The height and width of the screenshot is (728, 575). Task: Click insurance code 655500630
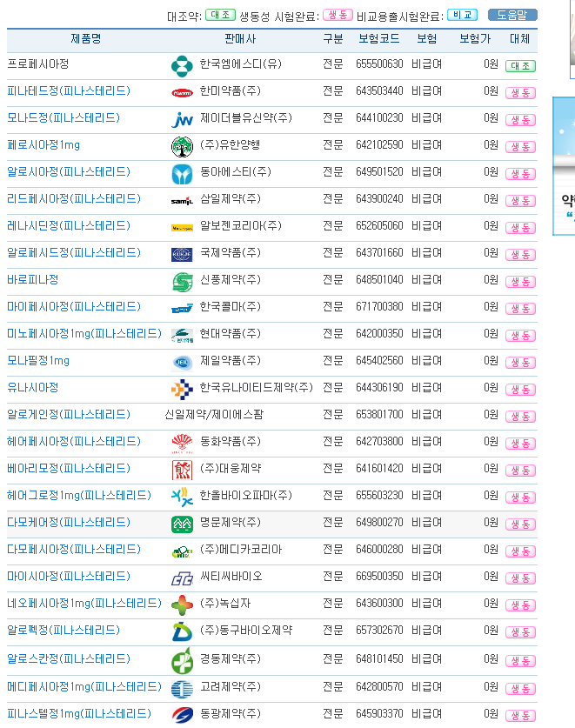coord(379,64)
